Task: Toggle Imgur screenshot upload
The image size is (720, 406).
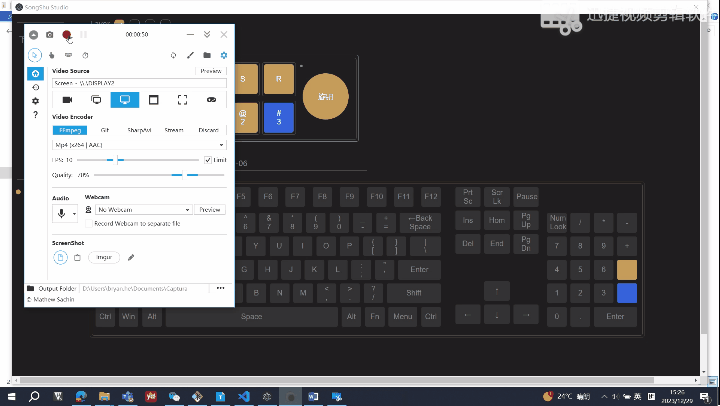Action: pyautogui.click(x=104, y=258)
